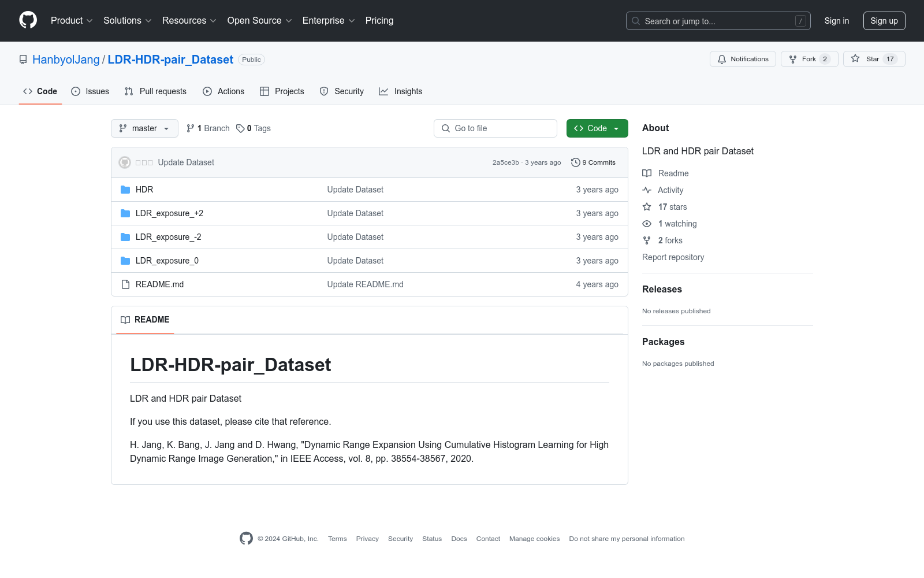
Task: Click the README.md file icon
Action: point(125,284)
